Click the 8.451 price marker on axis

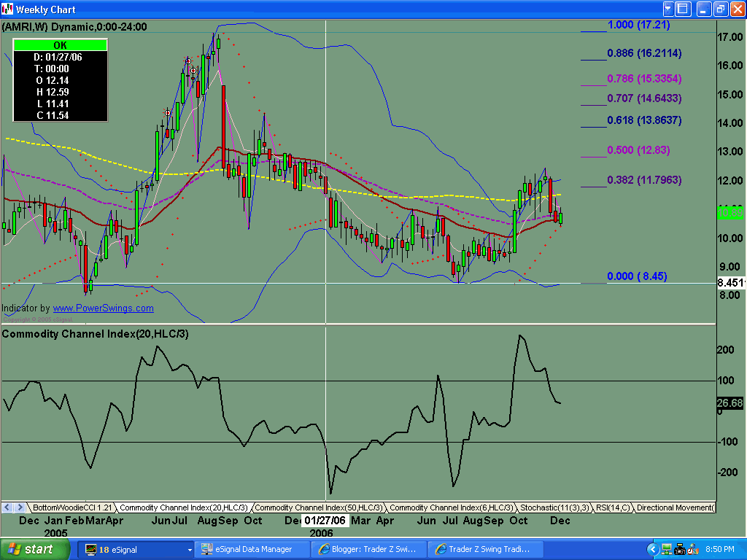coord(731,283)
